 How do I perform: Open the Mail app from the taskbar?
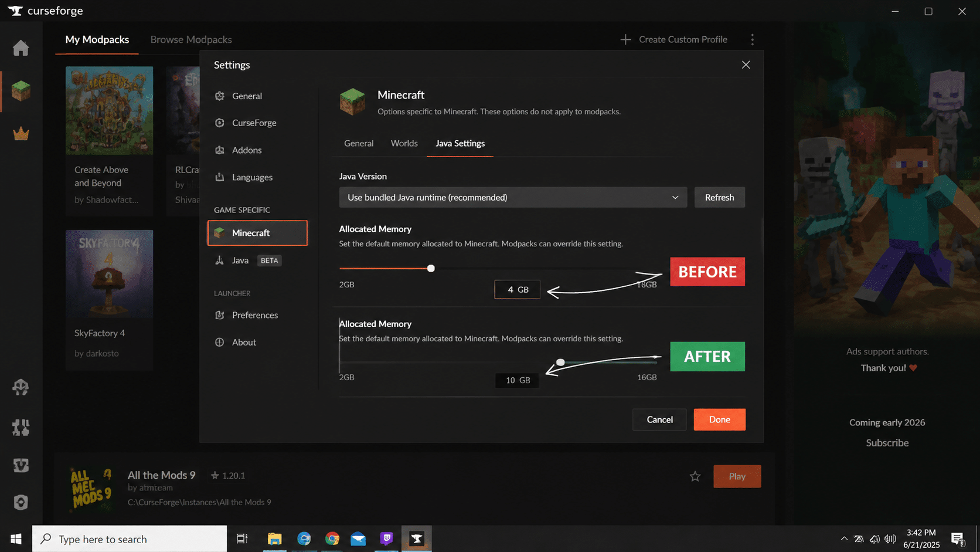[358, 539]
